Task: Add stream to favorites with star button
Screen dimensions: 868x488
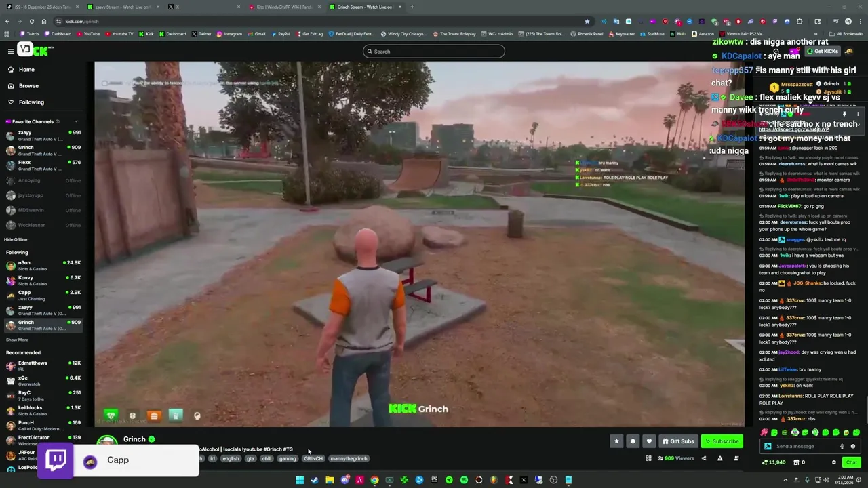Action: point(616,441)
